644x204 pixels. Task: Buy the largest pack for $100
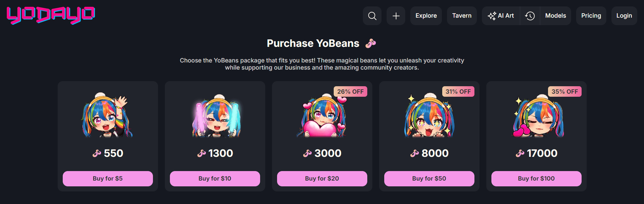(536, 178)
